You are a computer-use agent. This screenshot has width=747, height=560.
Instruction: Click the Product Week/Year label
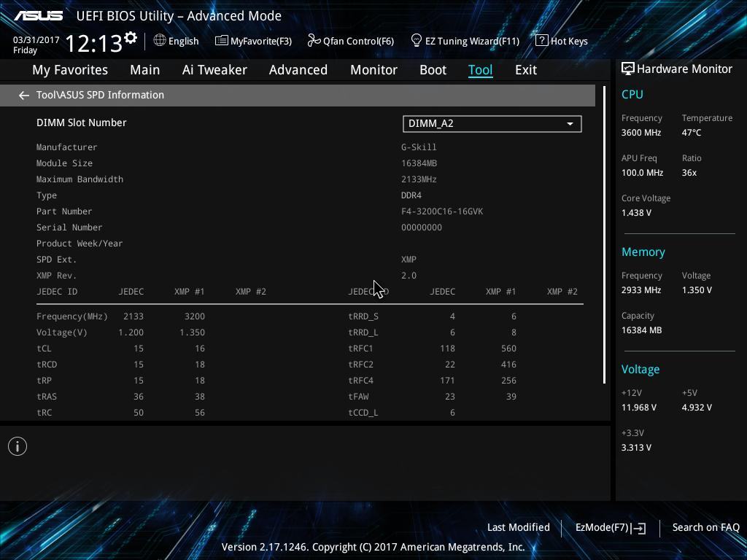[x=80, y=244]
